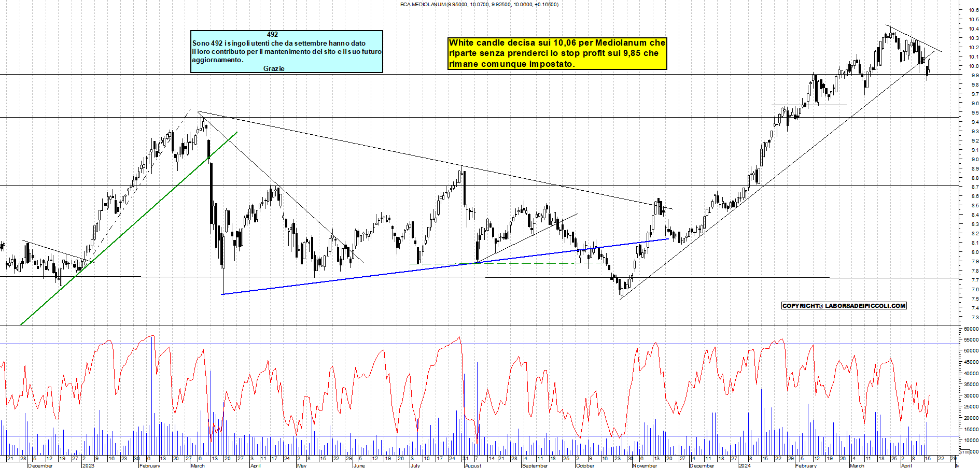The image size is (980, 468).
Task: Click the 2024 year label on time axis
Action: [x=744, y=465]
